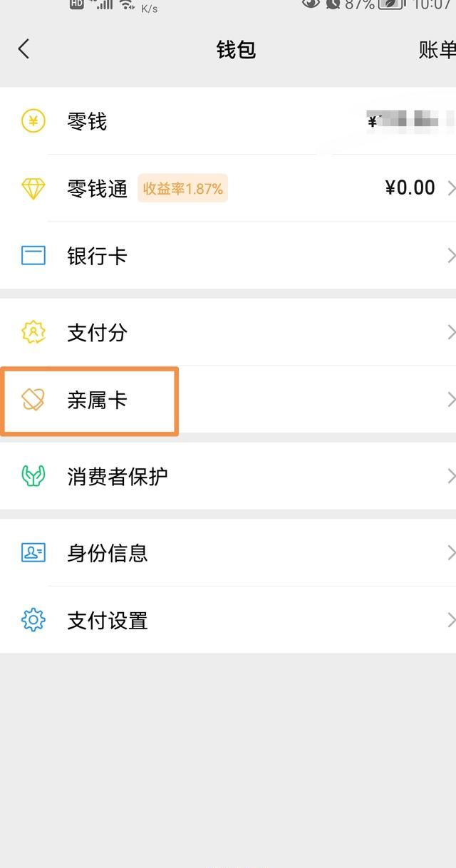Open 亲属卡 via its orange card icon
This screenshot has height=868, width=456.
coord(31,401)
